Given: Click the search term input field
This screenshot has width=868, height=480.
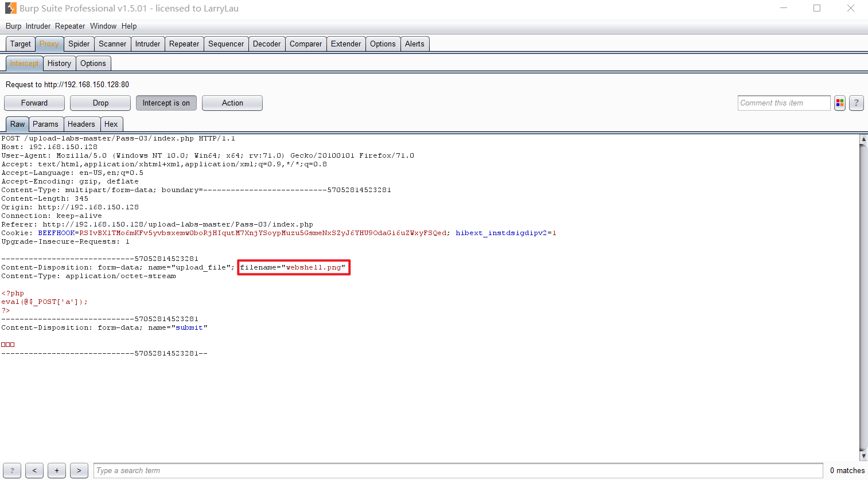Looking at the screenshot, I should pos(458,470).
